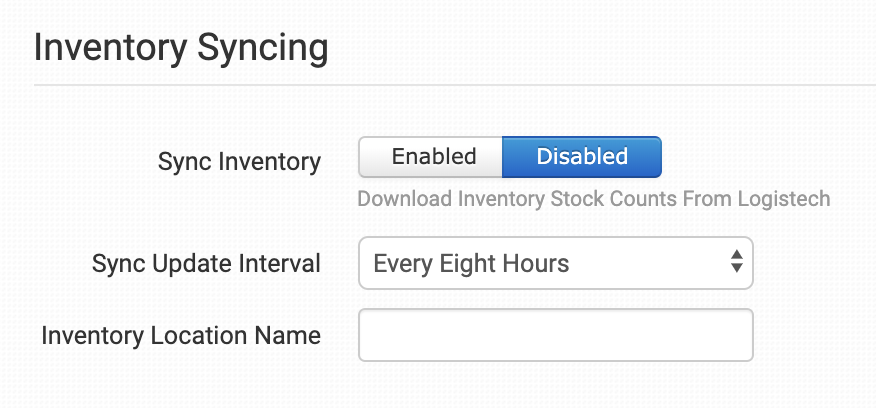Image resolution: width=876 pixels, height=408 pixels.
Task: Click the word Logistech in the hint text
Action: click(x=783, y=198)
